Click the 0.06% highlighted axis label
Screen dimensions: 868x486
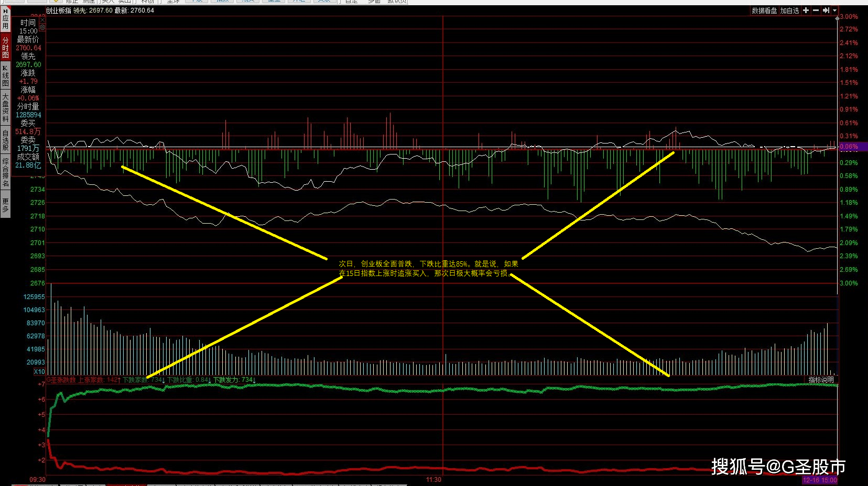coord(849,147)
